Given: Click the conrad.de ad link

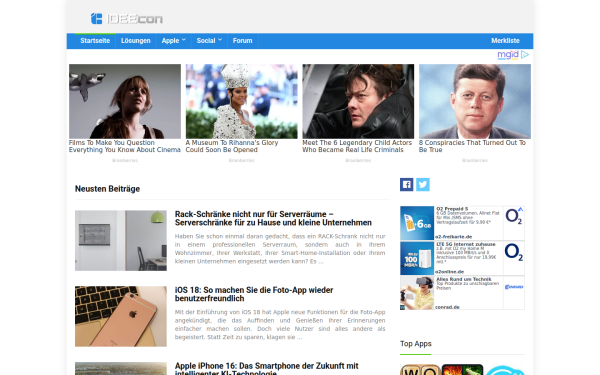Looking at the screenshot, I should point(447,307).
